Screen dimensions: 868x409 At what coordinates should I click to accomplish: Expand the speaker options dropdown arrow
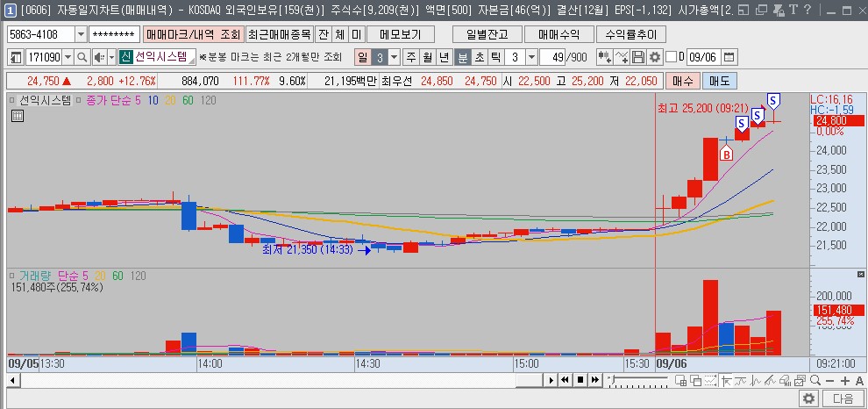(110, 57)
